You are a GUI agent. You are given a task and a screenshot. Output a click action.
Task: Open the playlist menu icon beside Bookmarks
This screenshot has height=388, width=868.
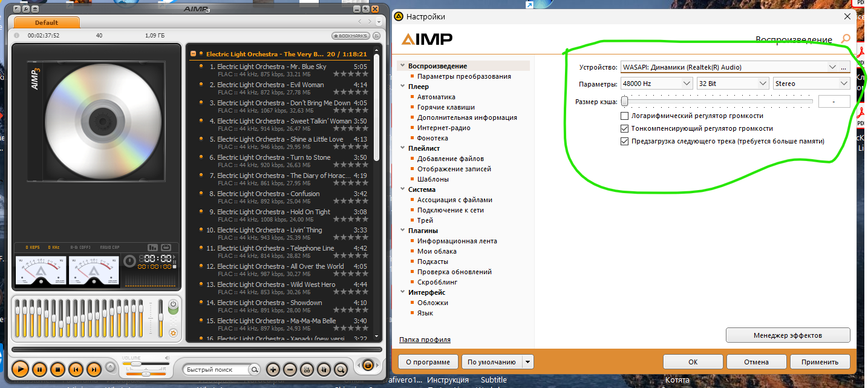[376, 36]
